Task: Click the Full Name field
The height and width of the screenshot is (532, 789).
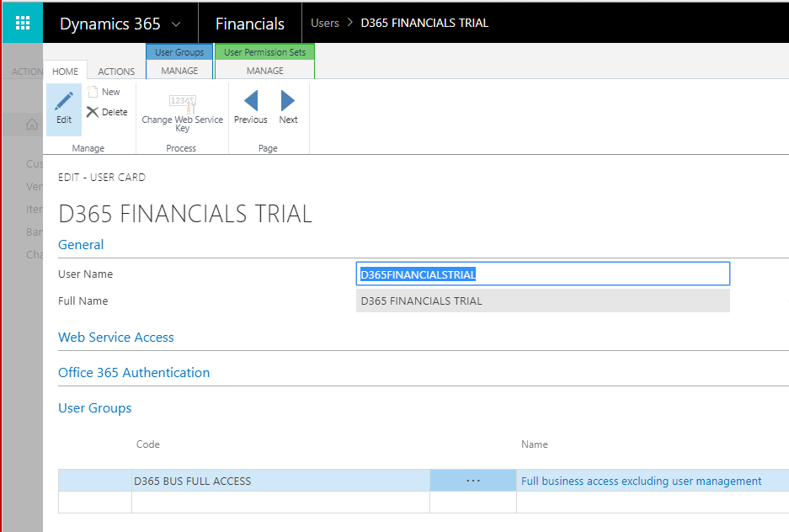Action: (543, 301)
